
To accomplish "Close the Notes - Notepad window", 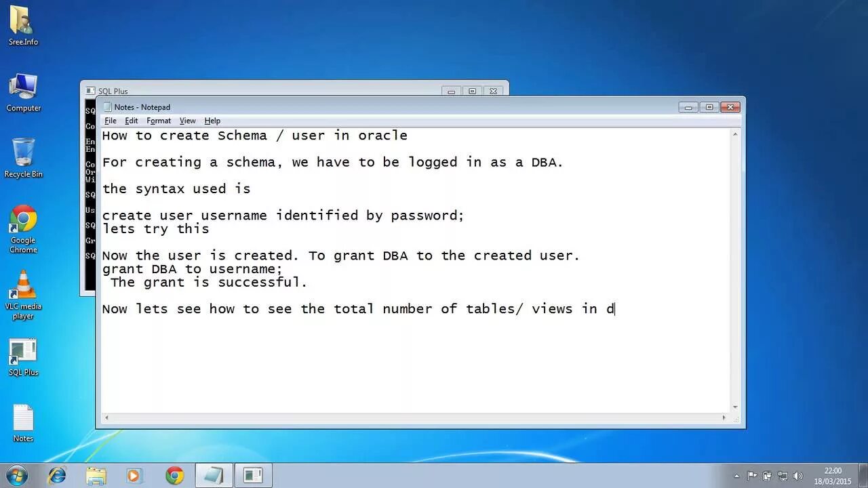I will tap(730, 107).
